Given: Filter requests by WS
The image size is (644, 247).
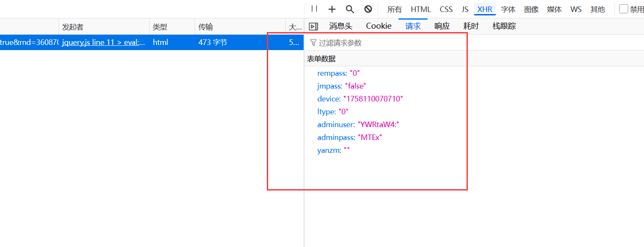Looking at the screenshot, I should click(x=576, y=9).
